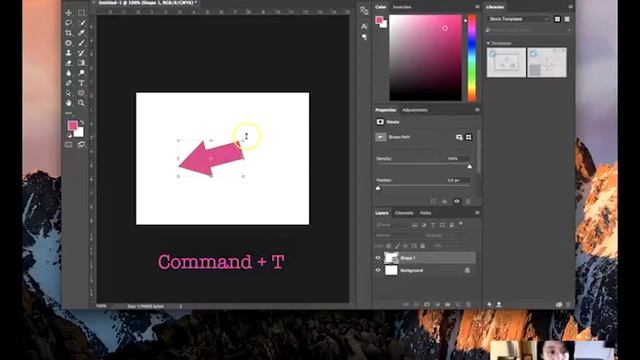Hide the Background layer
This screenshot has height=360, width=640.
[378, 270]
